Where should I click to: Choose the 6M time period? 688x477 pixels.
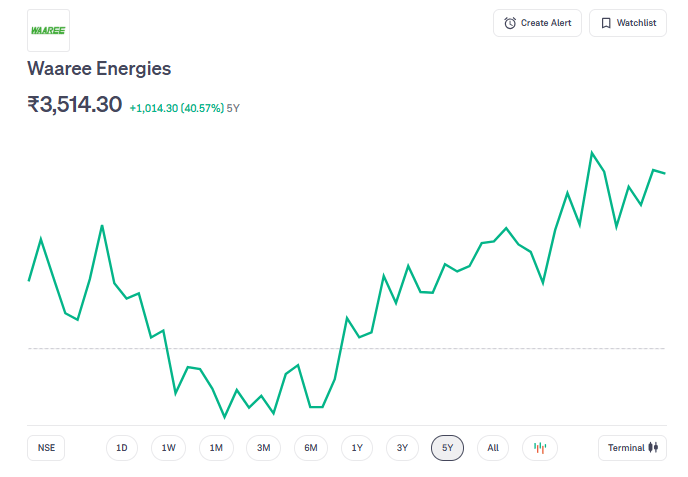pos(311,448)
